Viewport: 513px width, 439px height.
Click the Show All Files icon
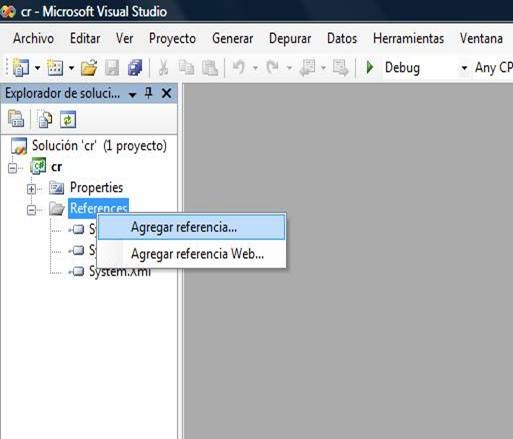tap(45, 119)
